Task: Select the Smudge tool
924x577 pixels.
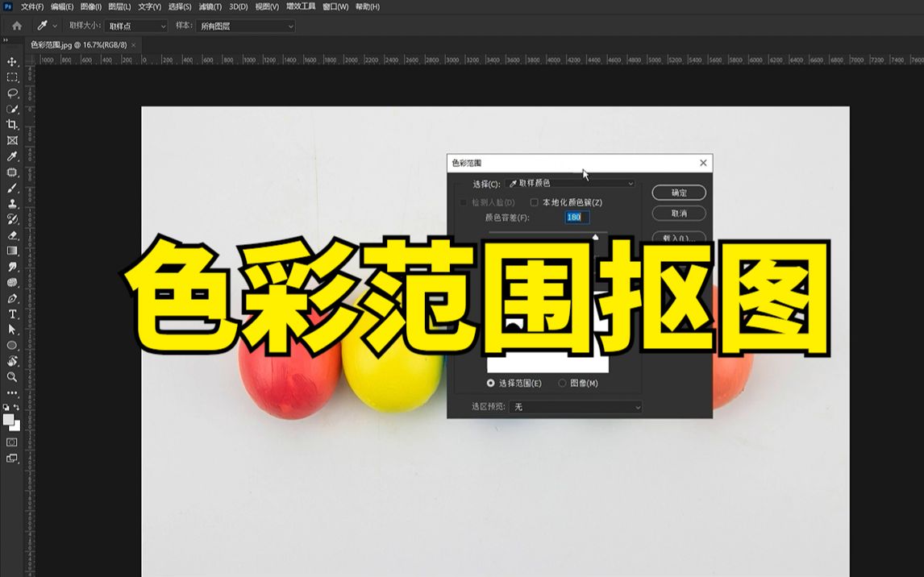Action: click(12, 268)
